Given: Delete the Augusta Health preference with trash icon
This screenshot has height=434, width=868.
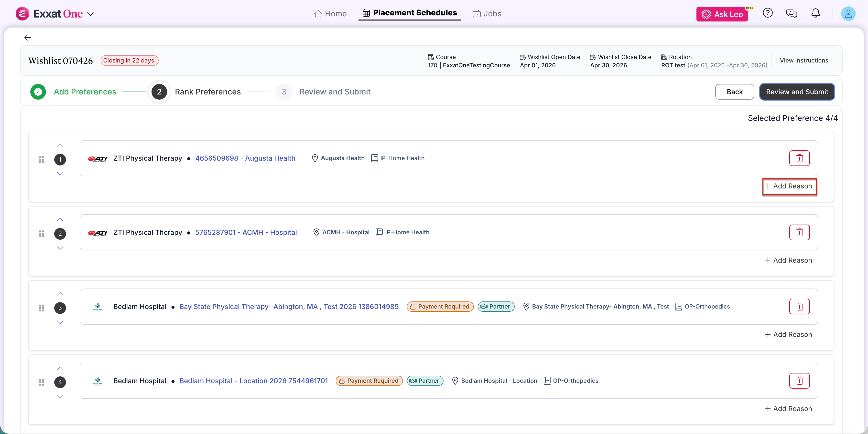Looking at the screenshot, I should 799,158.
